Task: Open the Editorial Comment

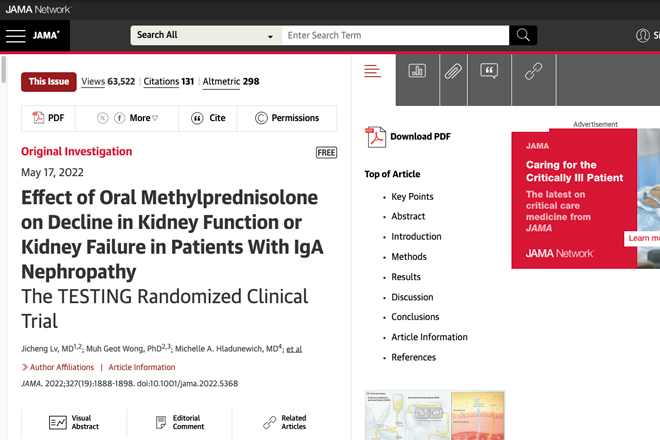Action: pos(180,422)
